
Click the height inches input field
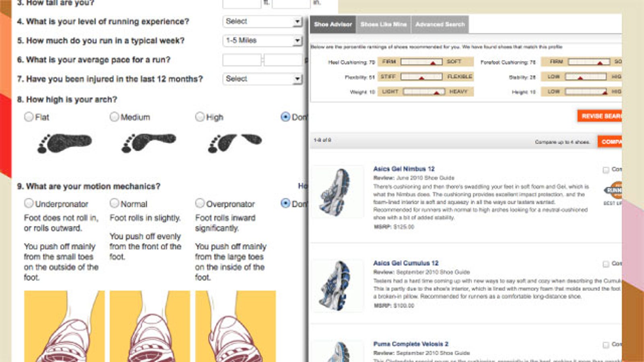click(x=291, y=4)
